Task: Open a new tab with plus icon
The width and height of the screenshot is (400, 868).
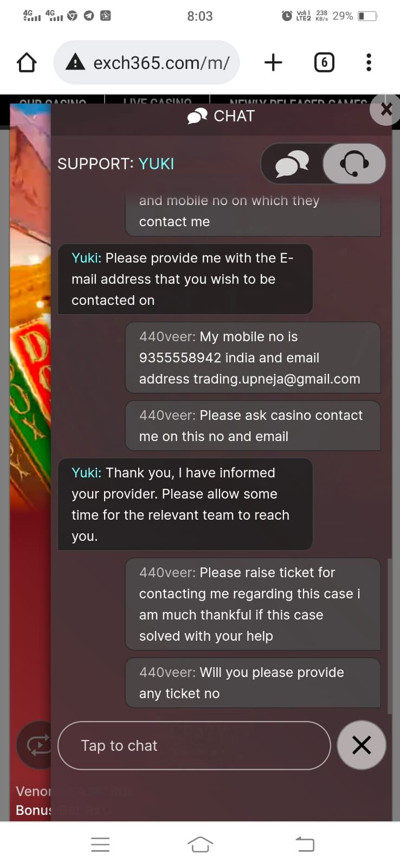Action: coord(273,62)
